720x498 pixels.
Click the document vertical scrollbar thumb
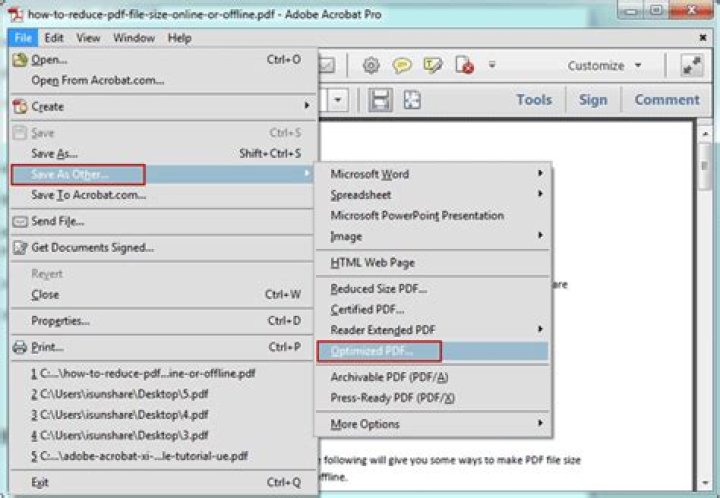[x=705, y=166]
